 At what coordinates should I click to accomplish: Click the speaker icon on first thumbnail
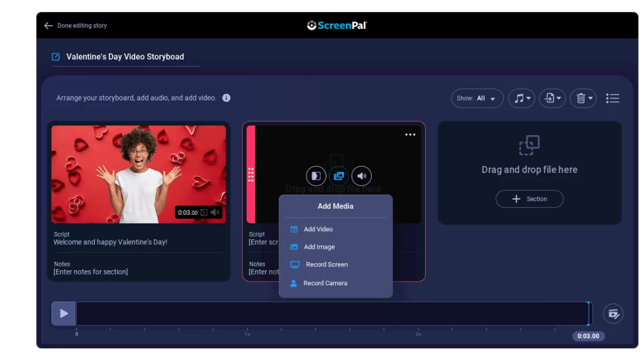[215, 212]
